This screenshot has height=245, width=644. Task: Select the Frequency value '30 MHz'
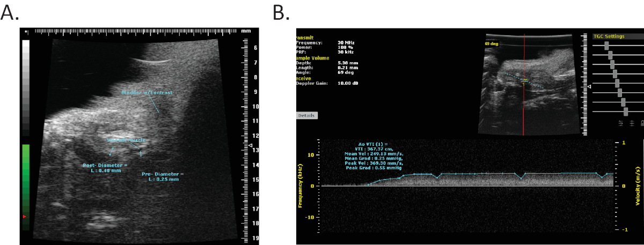tap(347, 42)
